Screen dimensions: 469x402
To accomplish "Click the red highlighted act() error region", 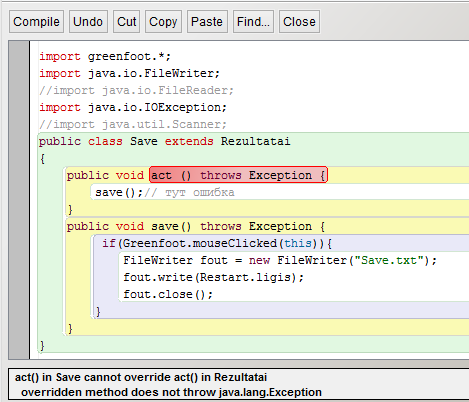I will tap(238, 175).
